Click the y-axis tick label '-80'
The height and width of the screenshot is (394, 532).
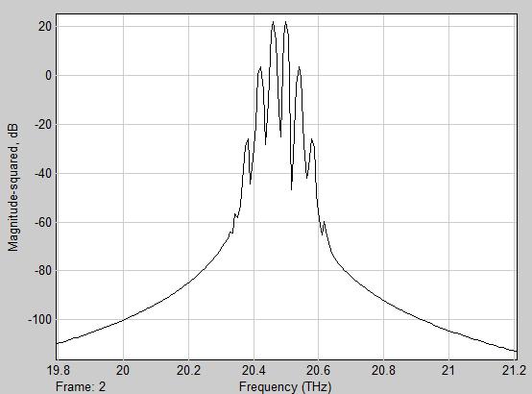pyautogui.click(x=43, y=271)
